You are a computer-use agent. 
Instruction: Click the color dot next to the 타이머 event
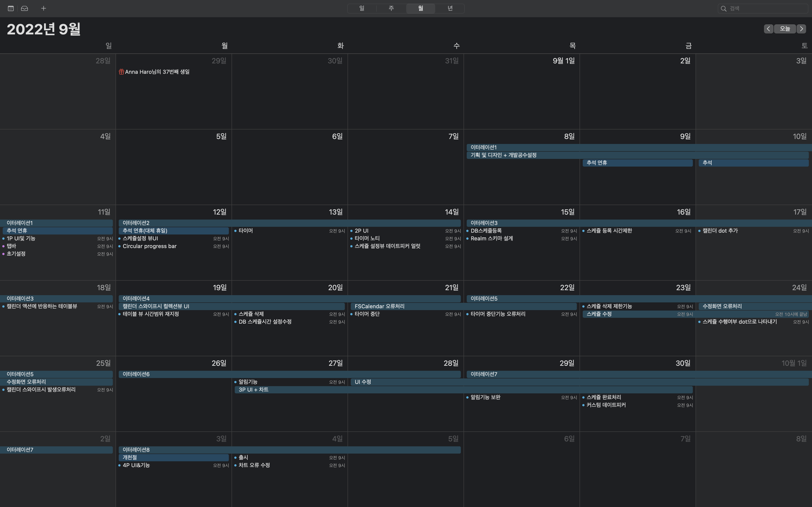236,231
